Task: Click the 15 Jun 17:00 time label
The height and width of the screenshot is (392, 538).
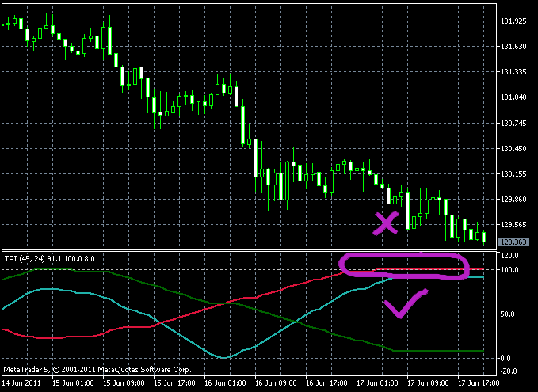Action: click(x=174, y=382)
